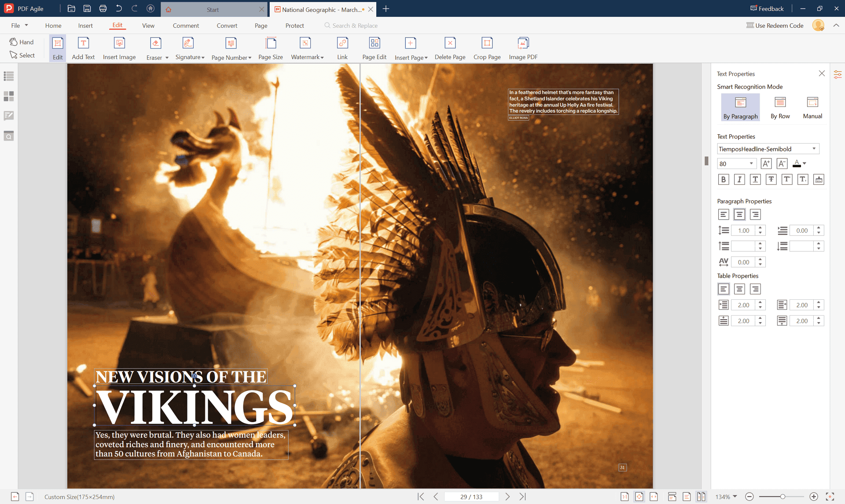Switch to the Convert tab
The width and height of the screenshot is (845, 504).
click(x=227, y=26)
